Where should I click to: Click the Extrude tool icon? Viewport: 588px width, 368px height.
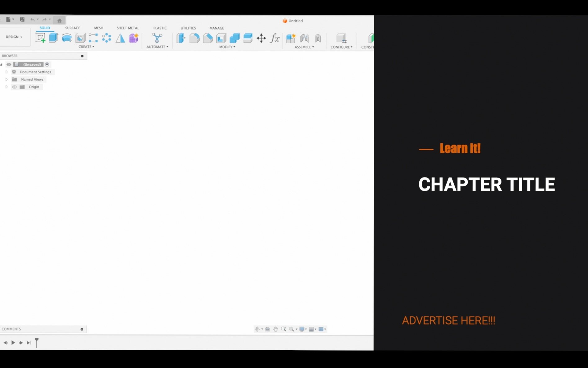[x=54, y=38]
